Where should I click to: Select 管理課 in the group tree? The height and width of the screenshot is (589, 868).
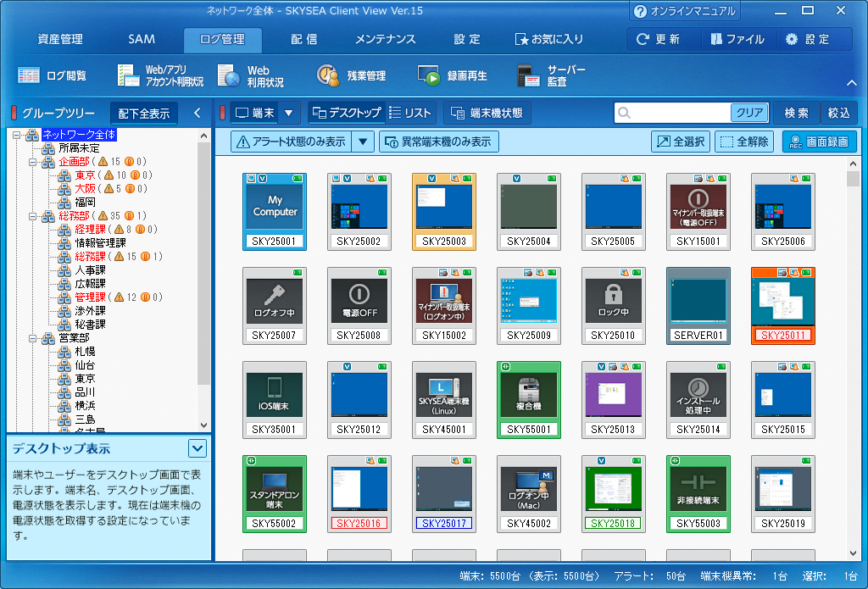point(90,297)
